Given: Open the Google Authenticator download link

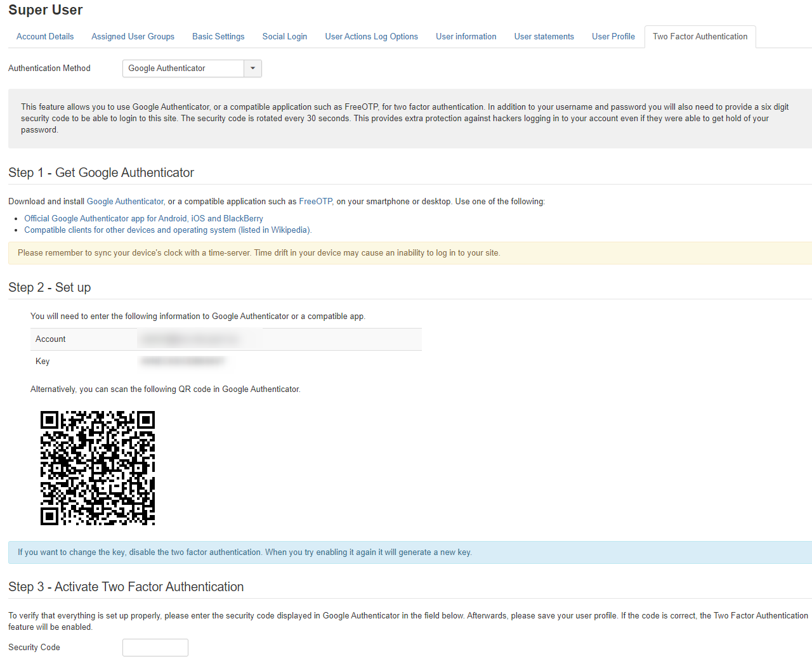Looking at the screenshot, I should click(x=125, y=201).
